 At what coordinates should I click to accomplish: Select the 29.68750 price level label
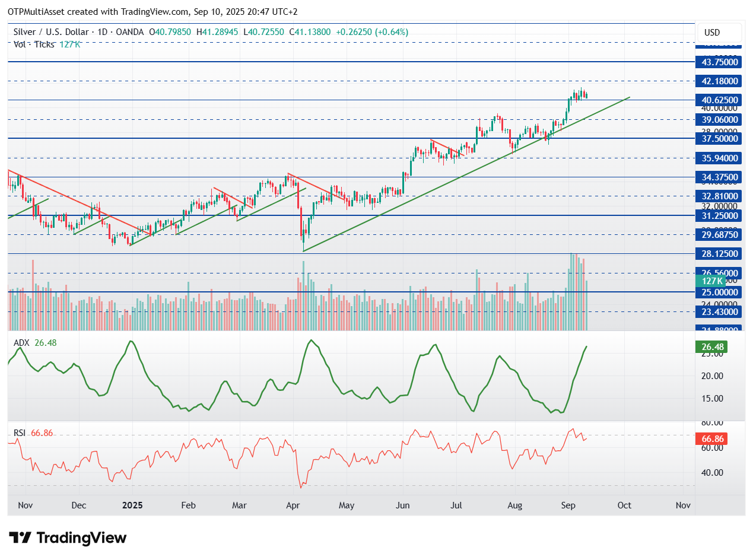[719, 234]
